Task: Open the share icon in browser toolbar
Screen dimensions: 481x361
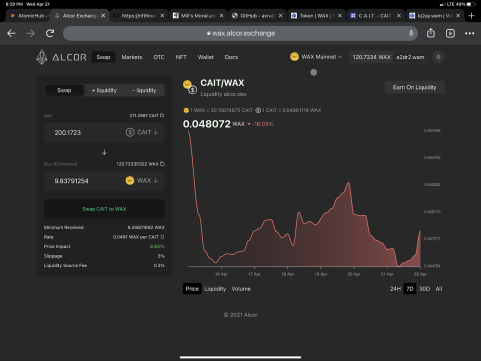Action: (431, 33)
